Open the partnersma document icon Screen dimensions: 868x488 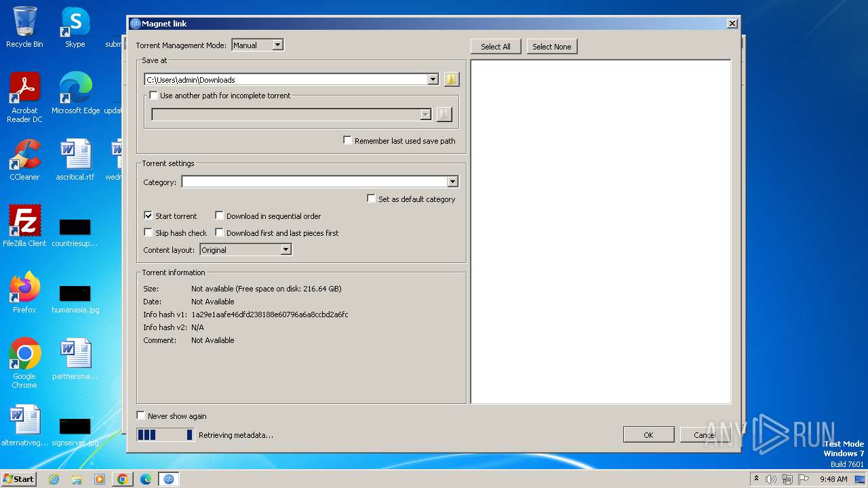click(75, 359)
